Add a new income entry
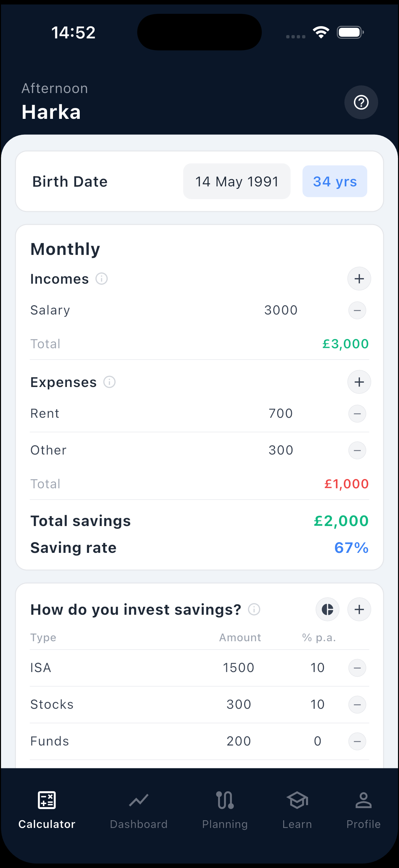The height and width of the screenshot is (868, 399). tap(359, 279)
